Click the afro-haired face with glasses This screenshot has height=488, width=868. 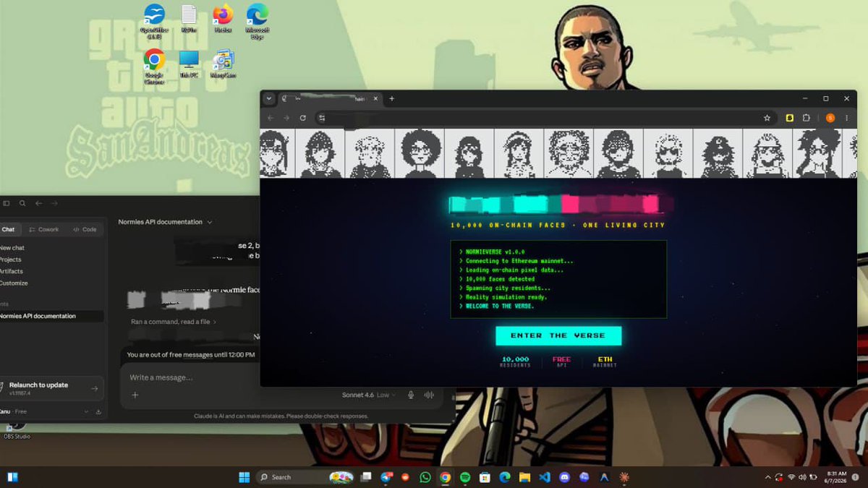(x=420, y=153)
